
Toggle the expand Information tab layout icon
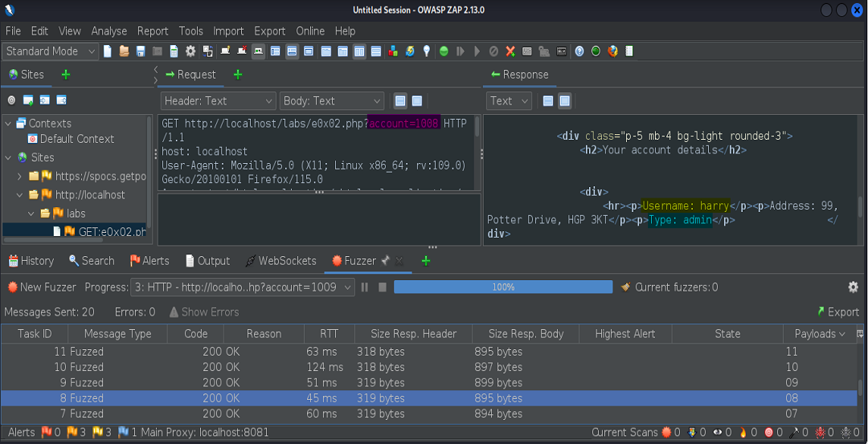coord(293,51)
